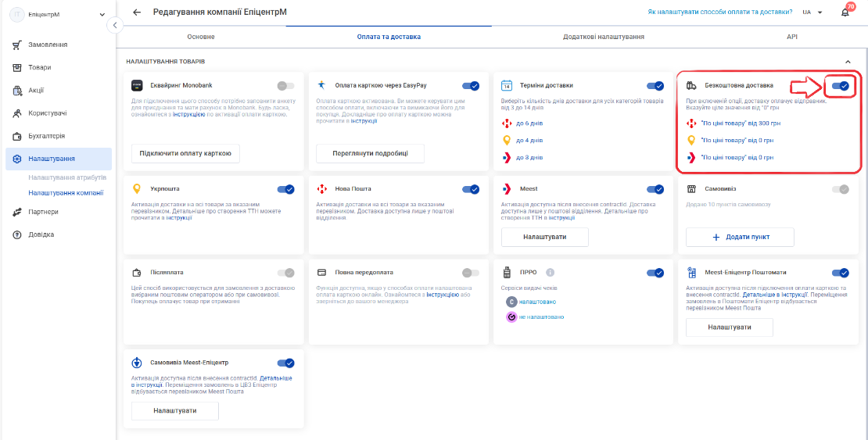
Task: Click Налаштувати in Meest-Епіцентр Поштомати card
Action: coord(730,327)
